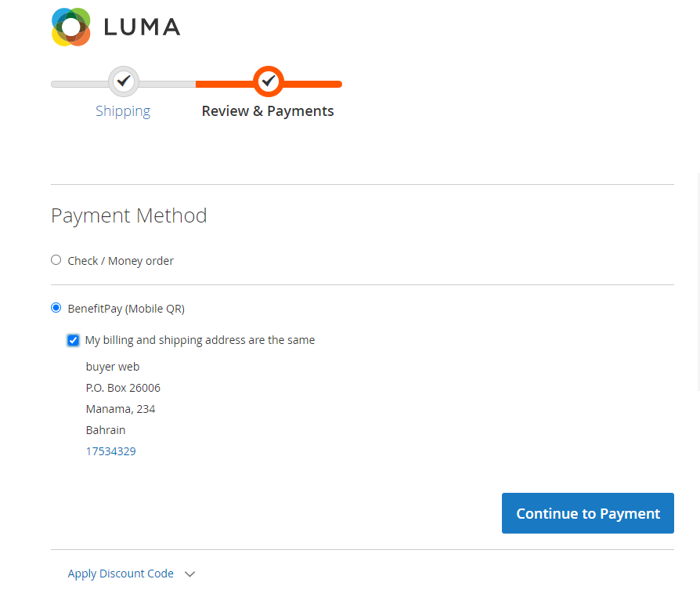Screen dimensions: 700x608
Task: Click the LUMA wordmark text
Action: (142, 27)
